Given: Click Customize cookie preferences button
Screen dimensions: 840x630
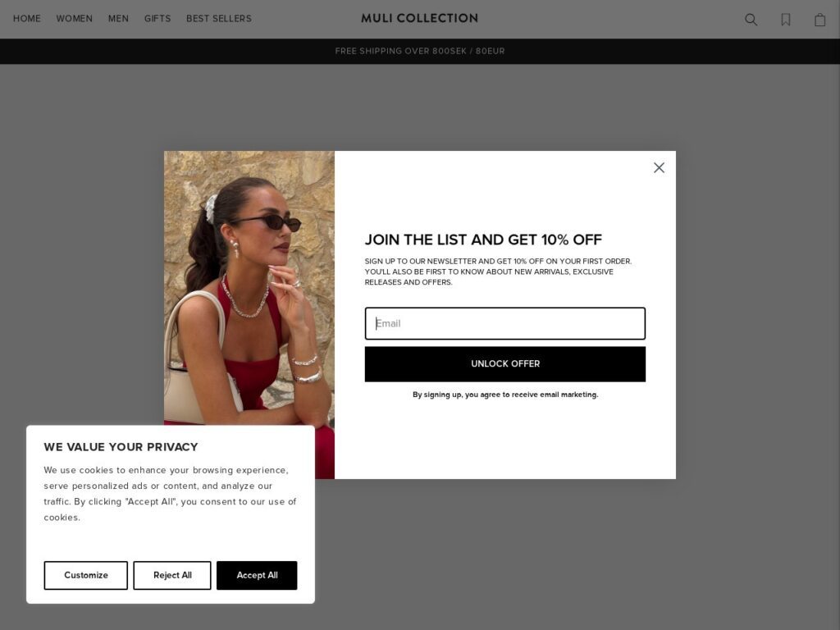Looking at the screenshot, I should point(85,575).
